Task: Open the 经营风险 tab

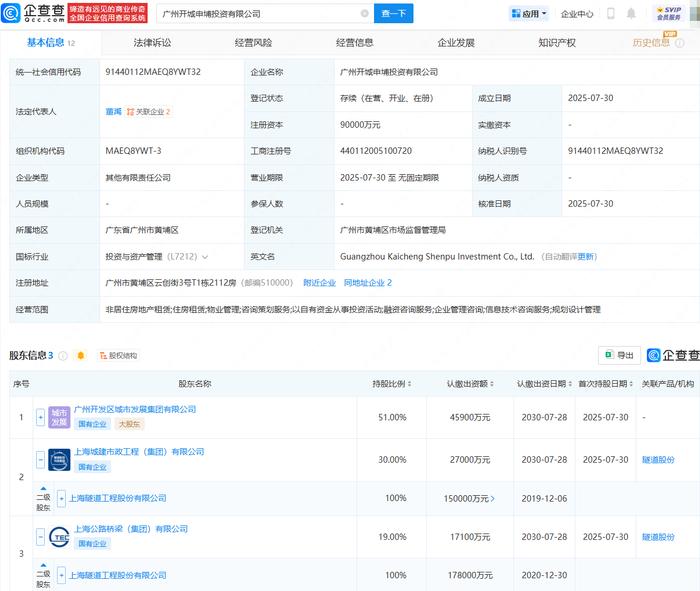Action: point(253,43)
